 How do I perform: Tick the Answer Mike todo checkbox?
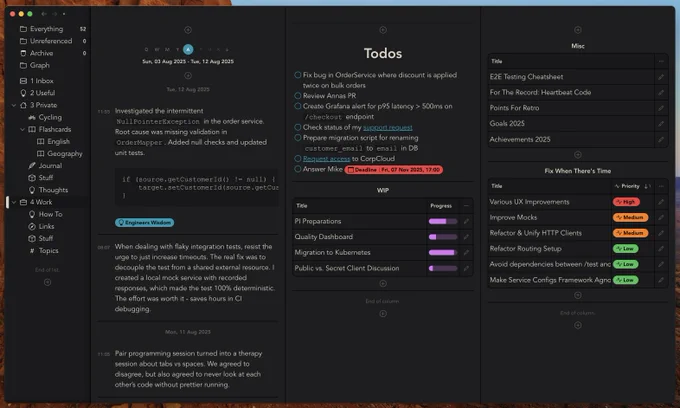point(297,169)
